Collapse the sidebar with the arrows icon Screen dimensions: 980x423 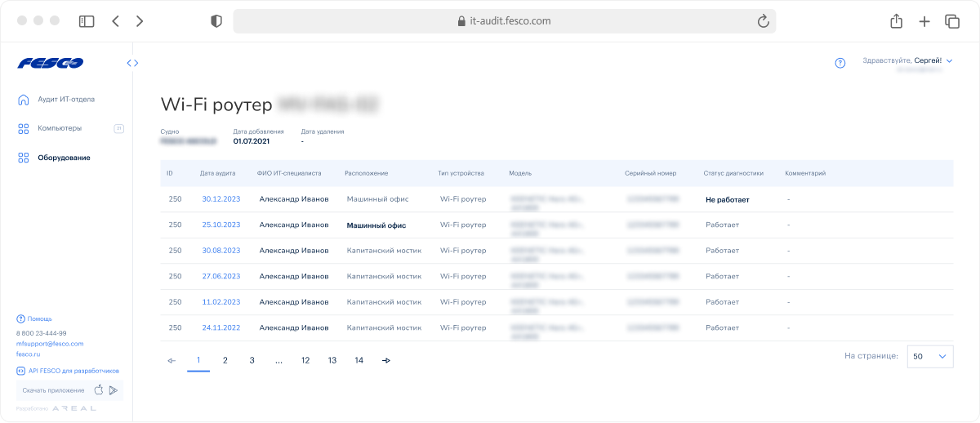[133, 63]
